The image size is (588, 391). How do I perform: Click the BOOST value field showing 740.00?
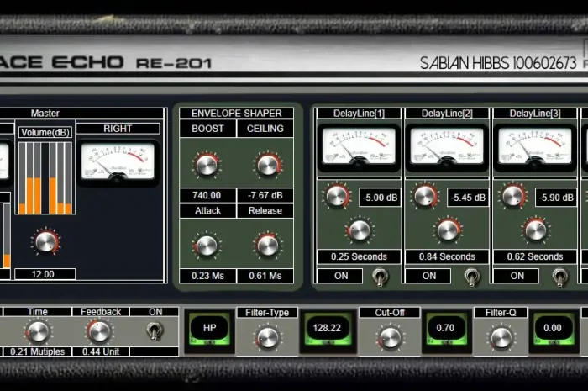click(x=207, y=195)
